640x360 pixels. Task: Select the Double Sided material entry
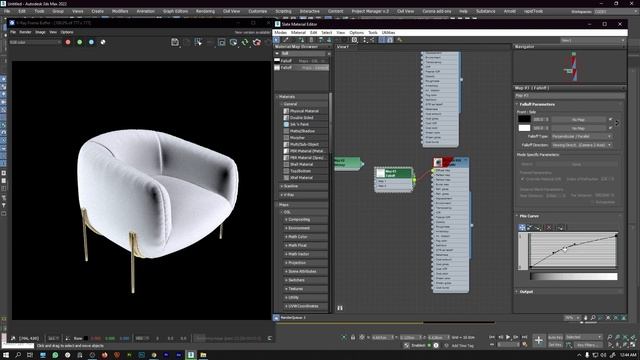pos(305,118)
